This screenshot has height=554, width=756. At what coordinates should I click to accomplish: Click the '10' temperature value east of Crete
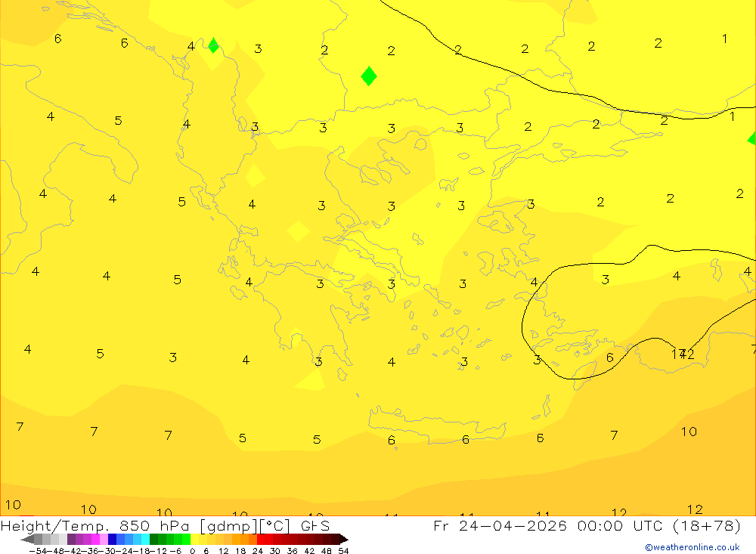tap(689, 432)
